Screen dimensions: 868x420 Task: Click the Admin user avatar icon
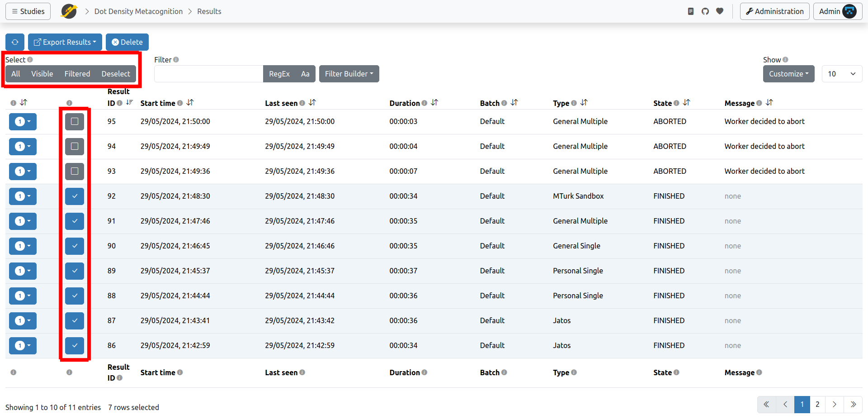click(x=849, y=11)
